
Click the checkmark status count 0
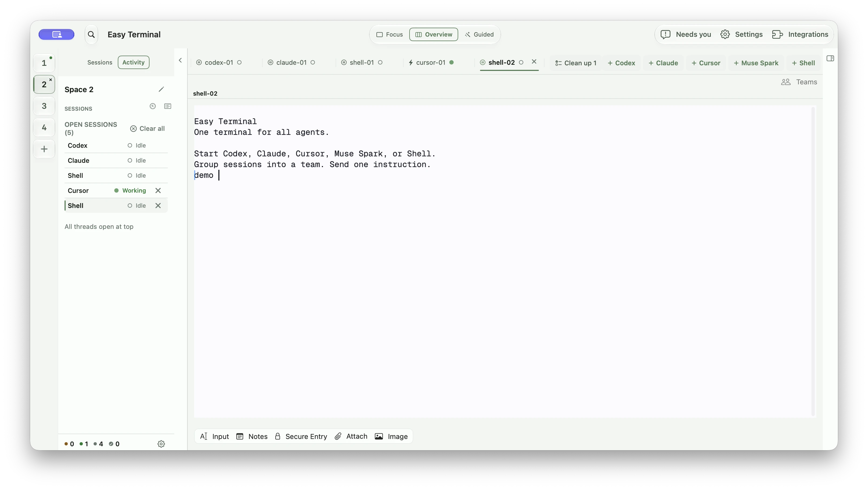(114, 444)
